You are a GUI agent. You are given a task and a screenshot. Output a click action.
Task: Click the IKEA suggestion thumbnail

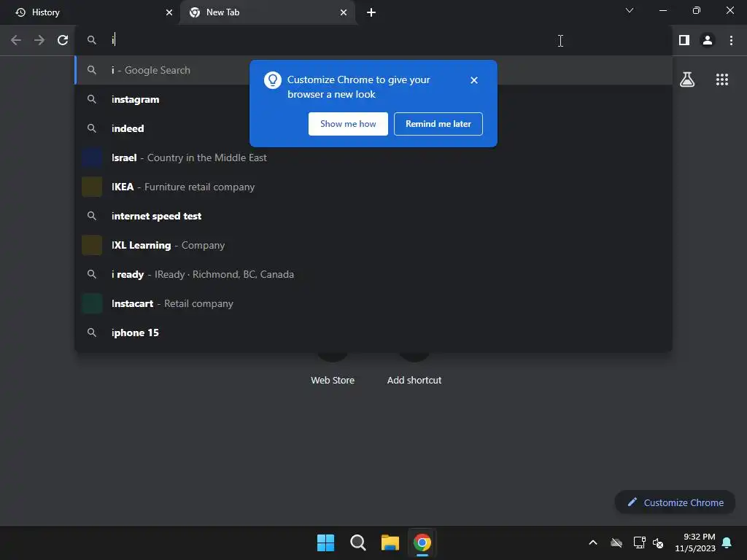92,187
